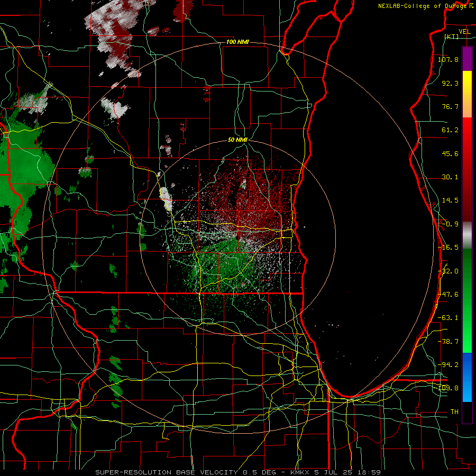Select the 14.5 value on velocity scale
This screenshot has width=476, height=476.
pyautogui.click(x=450, y=200)
